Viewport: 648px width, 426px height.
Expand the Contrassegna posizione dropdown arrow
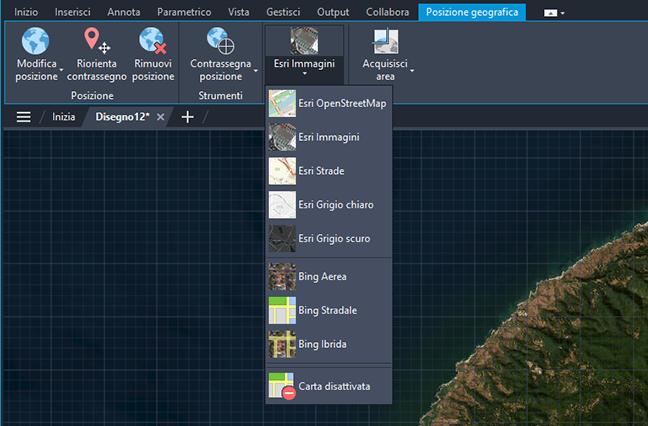pyautogui.click(x=256, y=71)
